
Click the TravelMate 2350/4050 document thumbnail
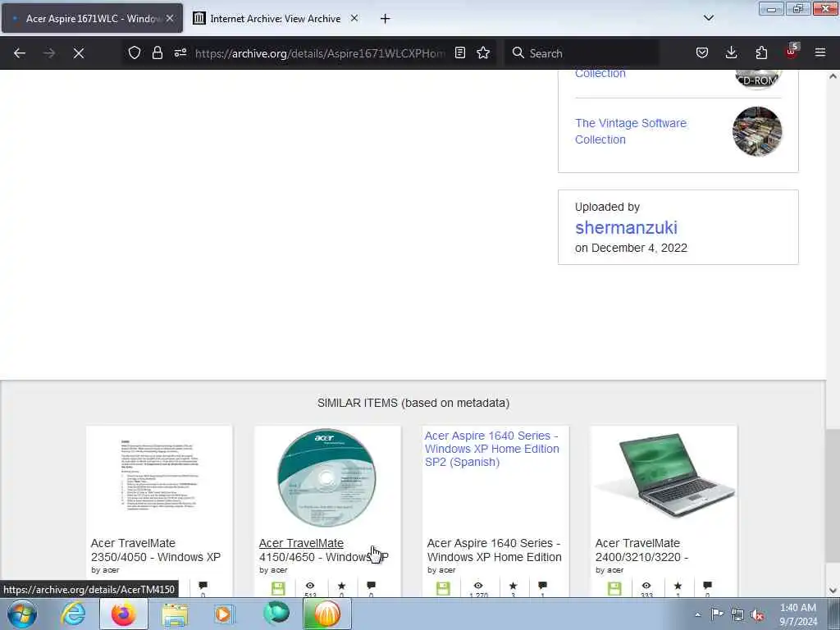point(159,475)
